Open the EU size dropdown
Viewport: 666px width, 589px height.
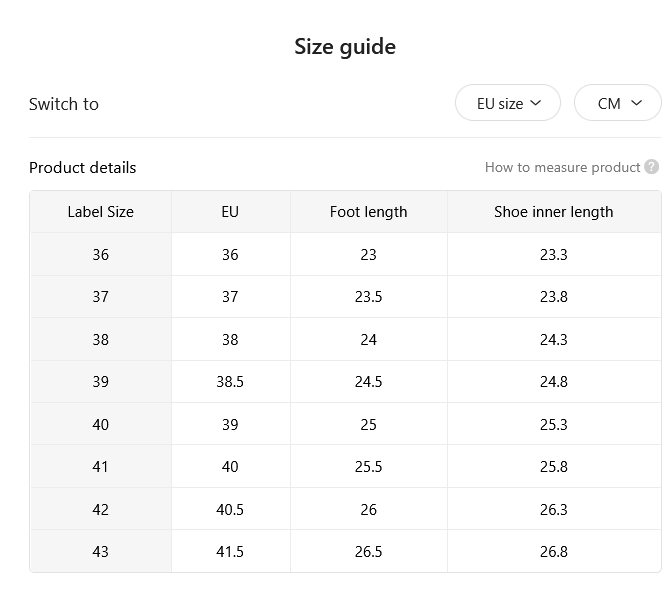tap(508, 103)
